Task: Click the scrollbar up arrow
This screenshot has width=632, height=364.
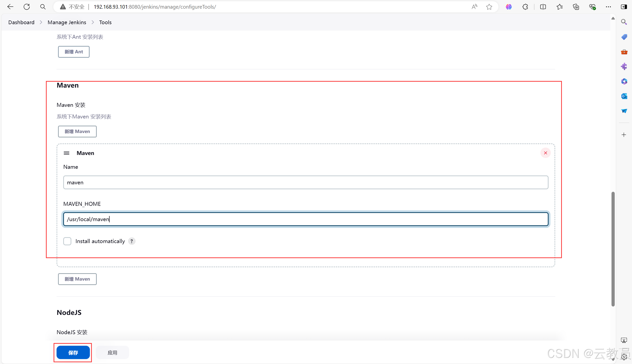Action: click(x=613, y=18)
